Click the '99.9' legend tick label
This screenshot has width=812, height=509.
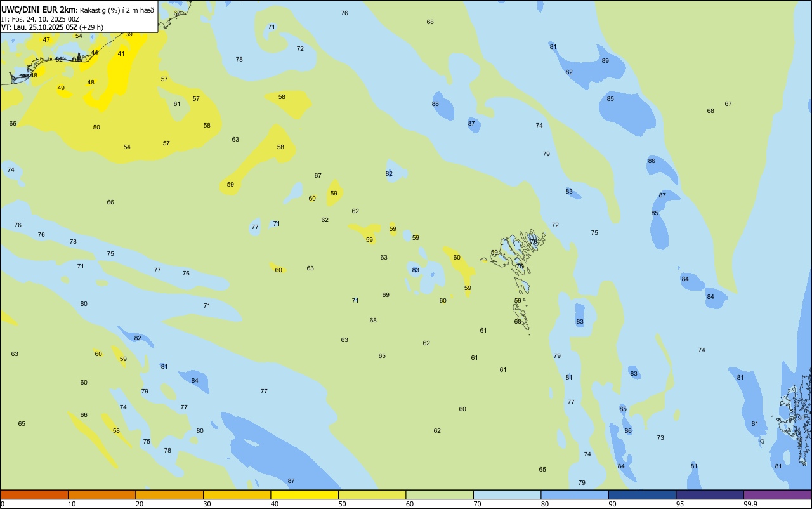point(750,504)
